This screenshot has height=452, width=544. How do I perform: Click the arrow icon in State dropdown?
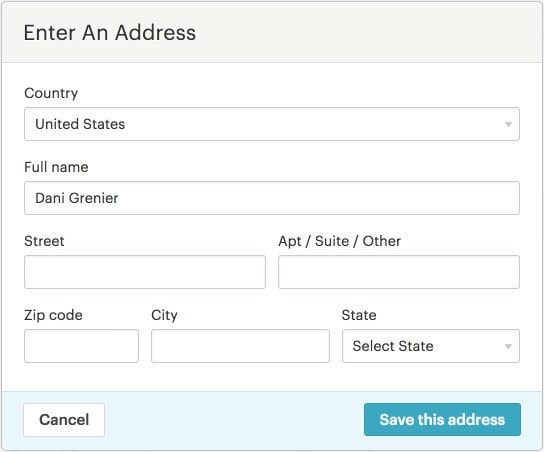click(x=508, y=346)
